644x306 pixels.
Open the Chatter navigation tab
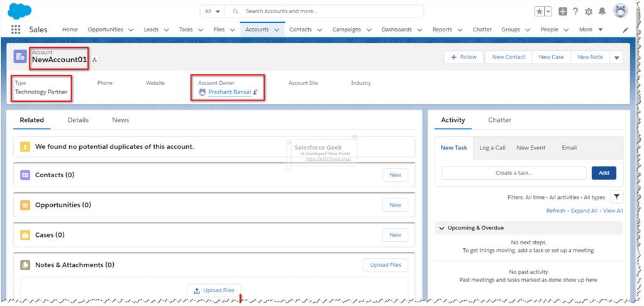[482, 30]
